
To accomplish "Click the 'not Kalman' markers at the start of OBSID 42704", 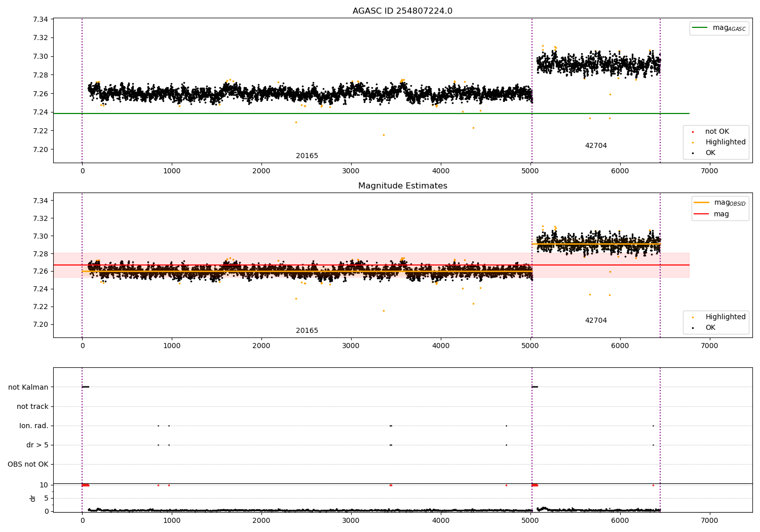I will pyautogui.click(x=535, y=387).
